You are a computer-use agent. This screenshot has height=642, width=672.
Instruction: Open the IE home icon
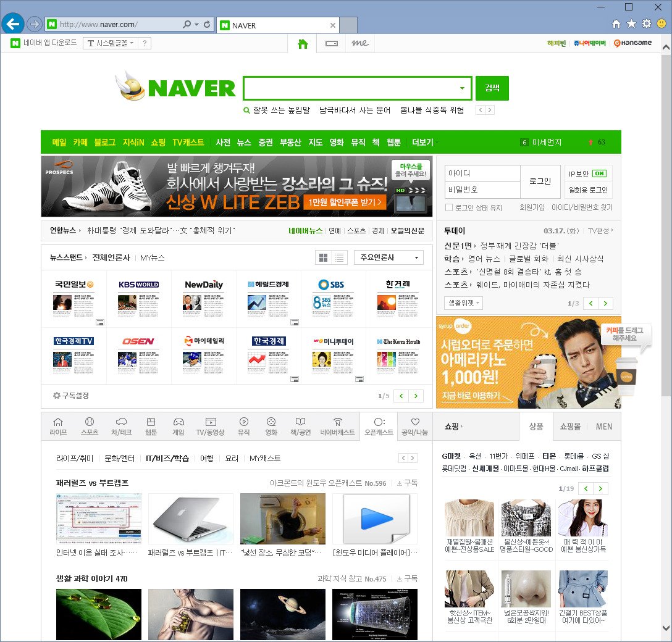coord(616,24)
